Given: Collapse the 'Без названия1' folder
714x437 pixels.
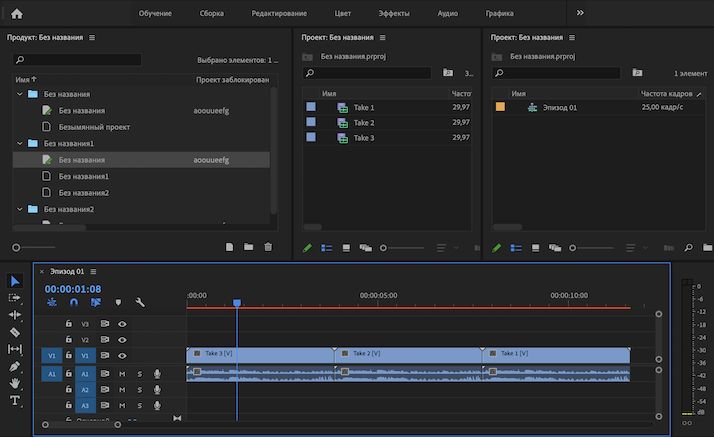Looking at the screenshot, I should point(20,143).
